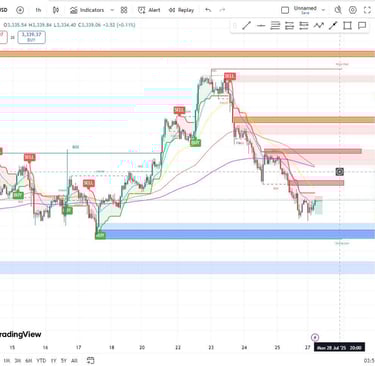Click the topmost SELL signal near the 23rd high
This screenshot has height=366, width=375.
click(x=230, y=76)
